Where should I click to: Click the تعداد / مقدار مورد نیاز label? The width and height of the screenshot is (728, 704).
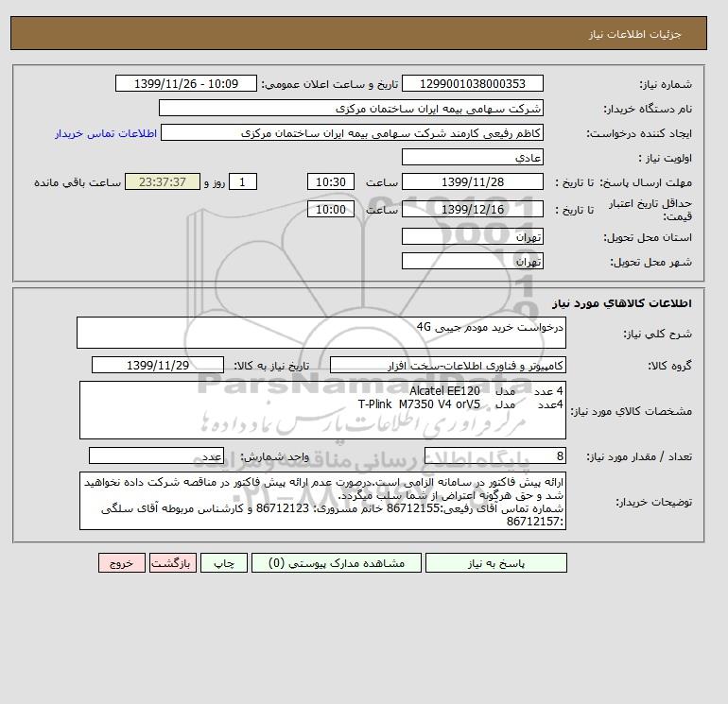click(x=639, y=456)
